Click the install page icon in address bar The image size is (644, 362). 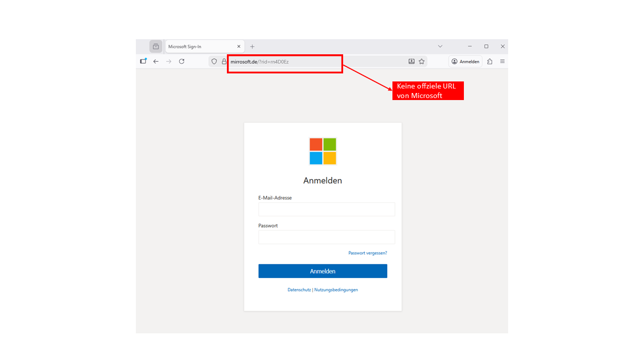coord(412,61)
